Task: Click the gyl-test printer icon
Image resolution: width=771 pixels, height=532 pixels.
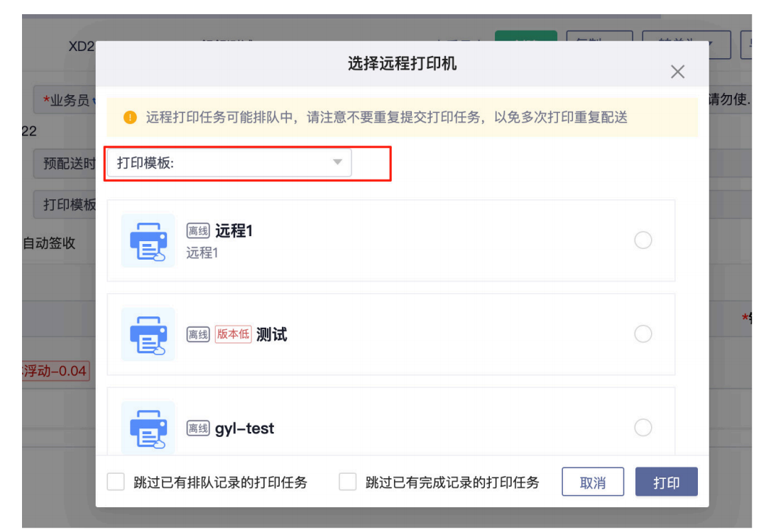Action: (148, 428)
